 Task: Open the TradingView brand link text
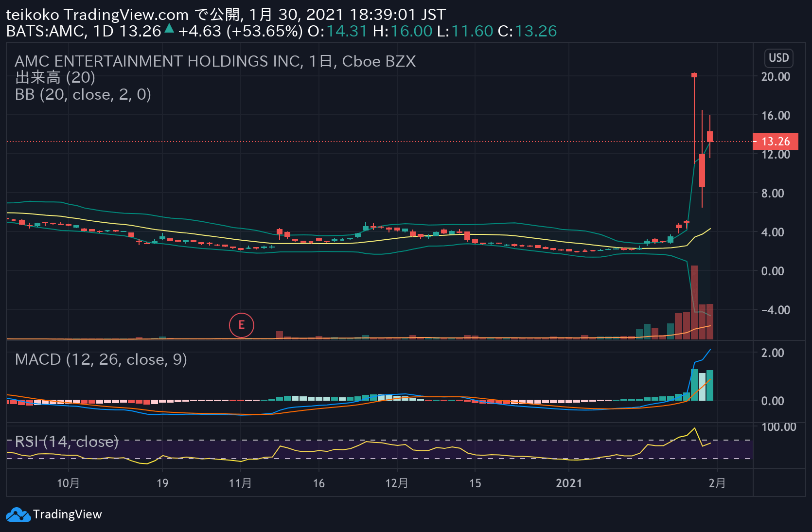point(67,514)
